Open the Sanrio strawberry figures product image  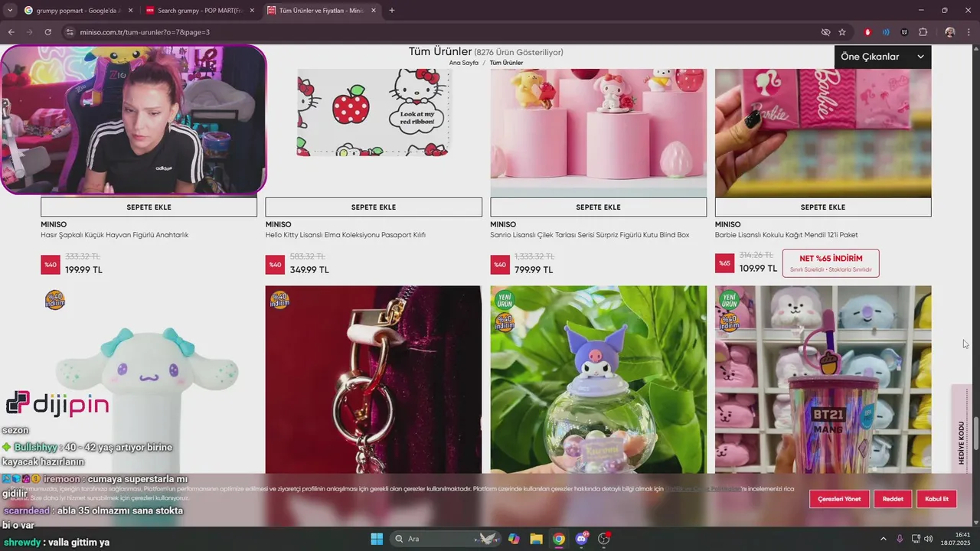tap(598, 132)
